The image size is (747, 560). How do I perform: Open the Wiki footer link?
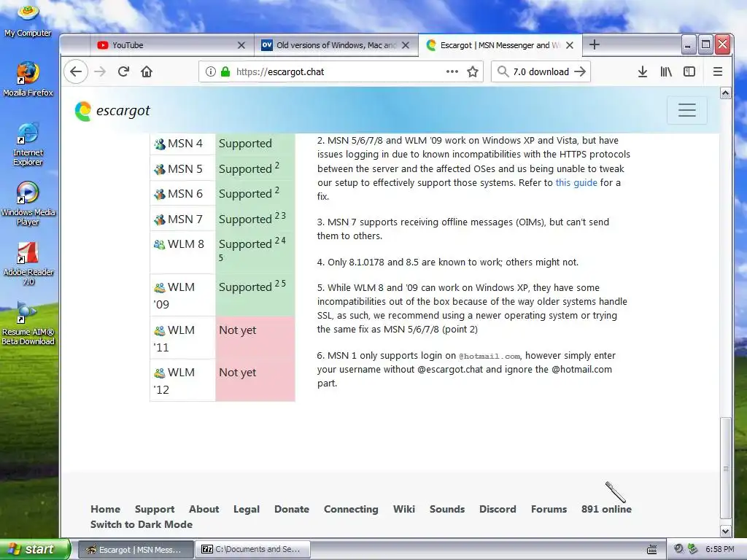pos(404,509)
